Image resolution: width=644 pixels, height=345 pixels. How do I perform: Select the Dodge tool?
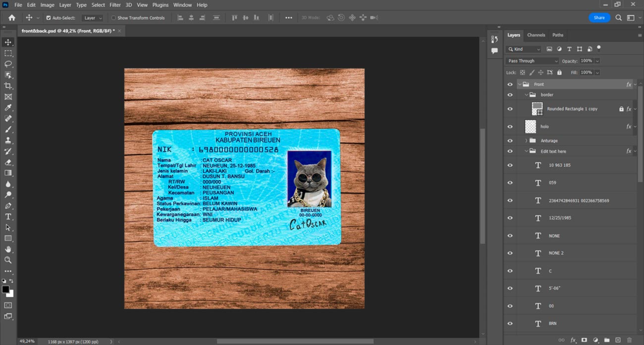point(8,195)
